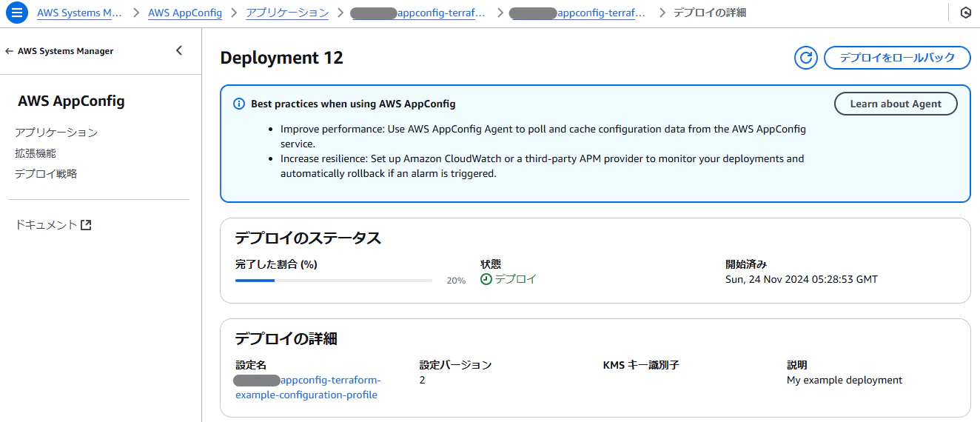The width and height of the screenshot is (980, 422).
Task: Open the first appconfig-terraf... breadcrumb link
Action: 418,13
